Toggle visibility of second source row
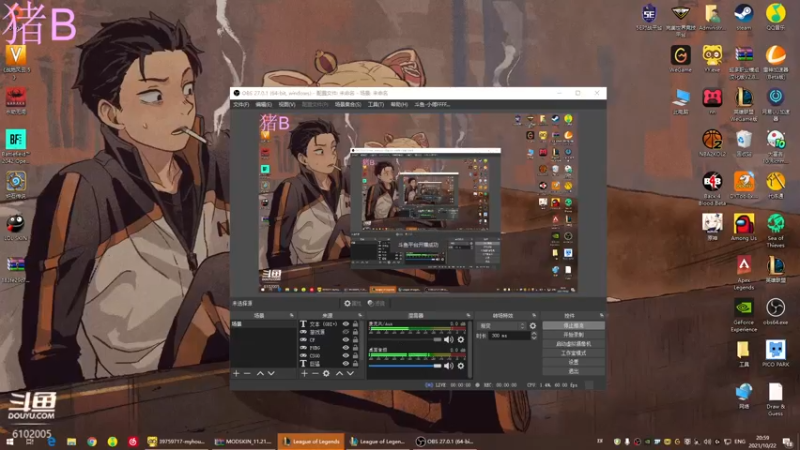 point(345,332)
